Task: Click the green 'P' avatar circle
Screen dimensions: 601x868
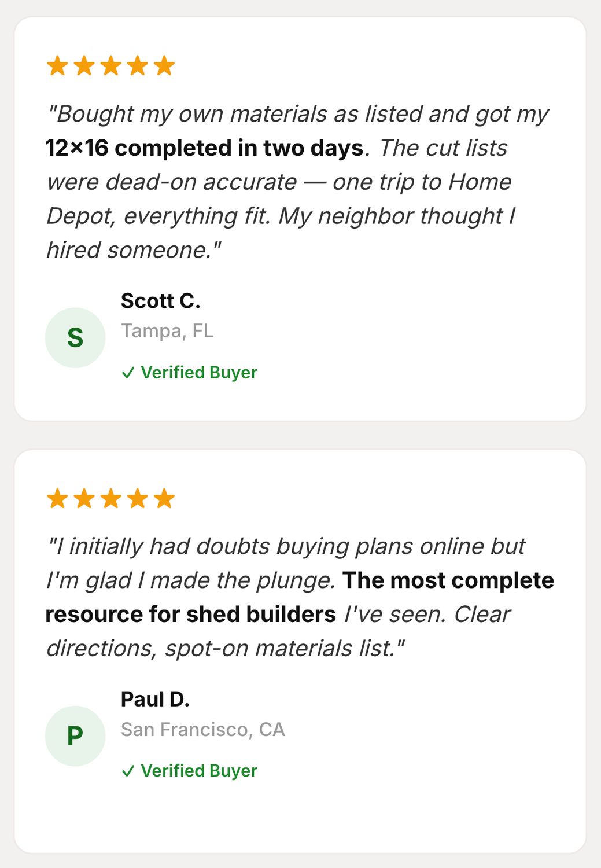Action: click(75, 736)
